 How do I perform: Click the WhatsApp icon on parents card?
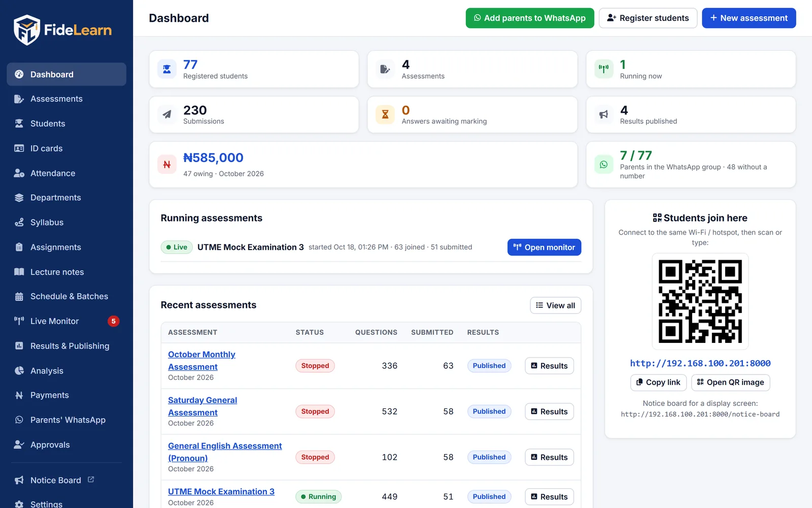[604, 165]
